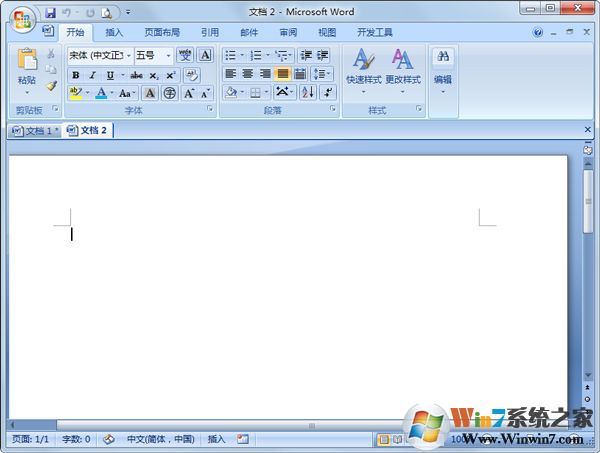Screen dimensions: 600x453
Task: Toggle bold formatting
Action: [76, 75]
